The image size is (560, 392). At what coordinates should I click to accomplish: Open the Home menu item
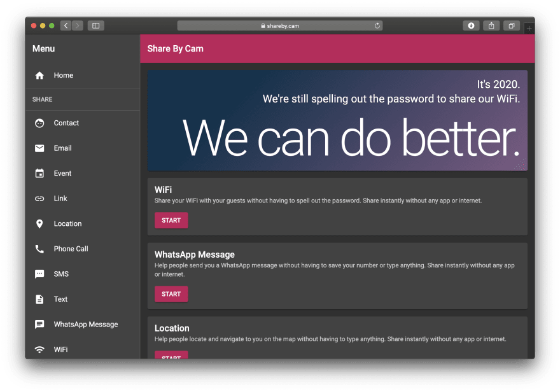(x=83, y=75)
